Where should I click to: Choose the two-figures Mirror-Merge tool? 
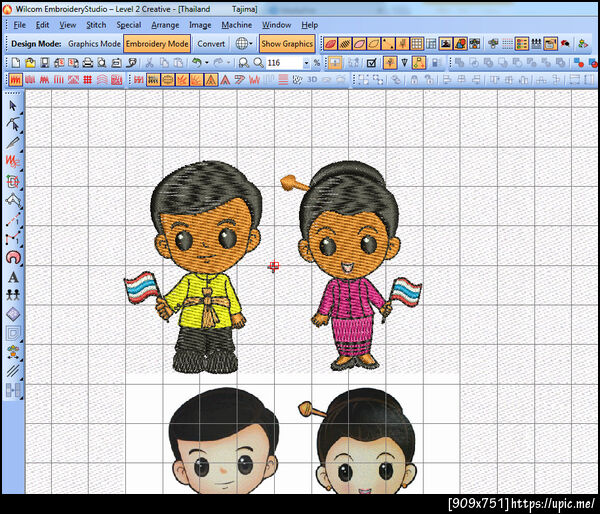(13, 295)
